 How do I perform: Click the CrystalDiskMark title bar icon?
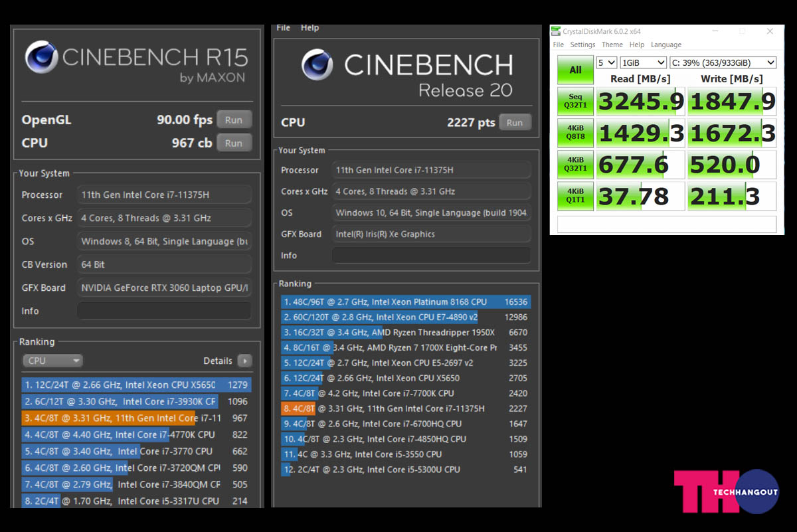point(557,31)
